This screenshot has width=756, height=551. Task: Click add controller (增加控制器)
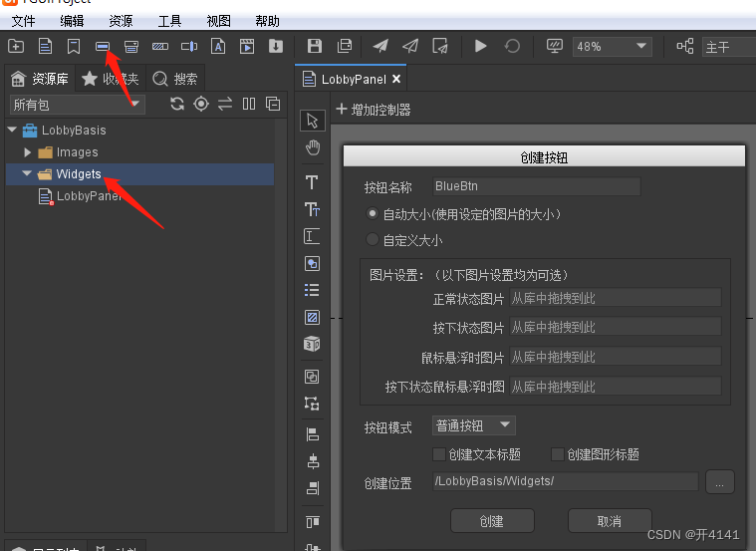[x=374, y=110]
